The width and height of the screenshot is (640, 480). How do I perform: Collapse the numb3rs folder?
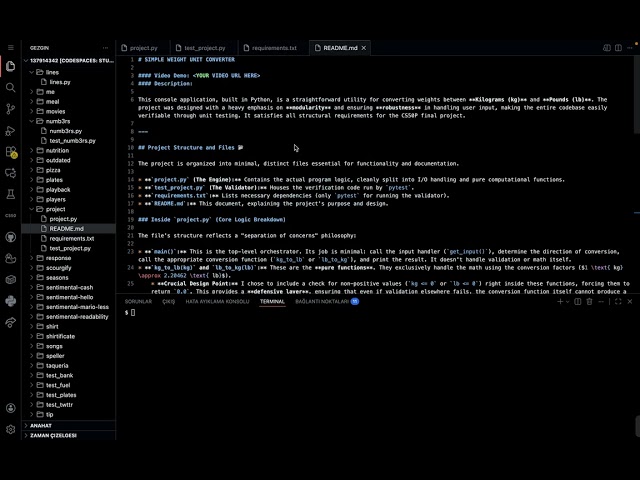click(69, 121)
